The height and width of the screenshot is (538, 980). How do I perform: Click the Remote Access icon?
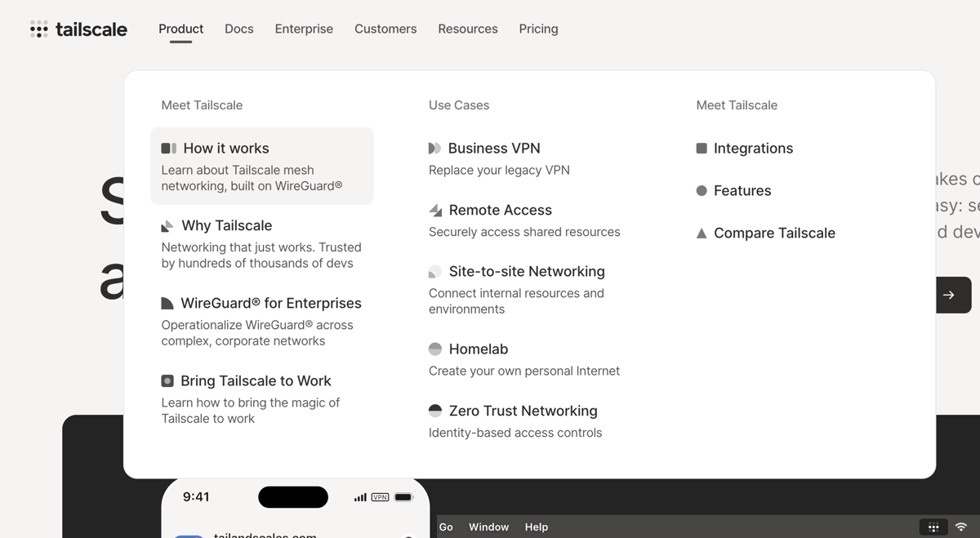click(434, 210)
